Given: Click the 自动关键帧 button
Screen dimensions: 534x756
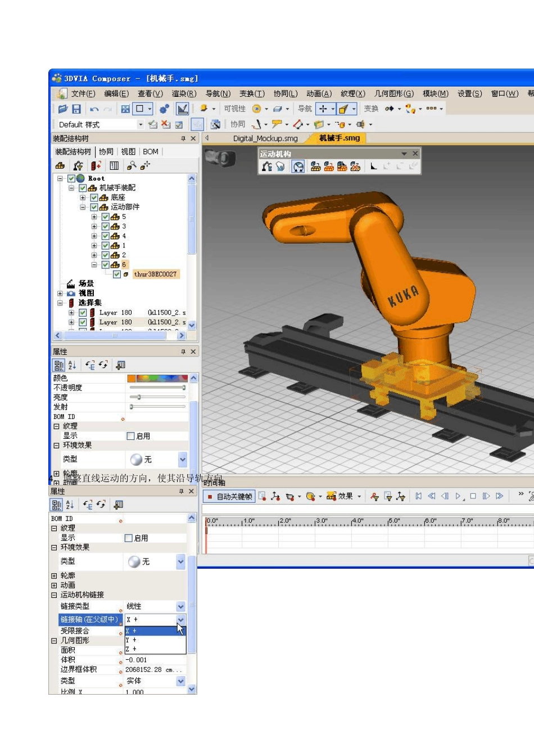Looking at the screenshot, I should click(x=229, y=497).
